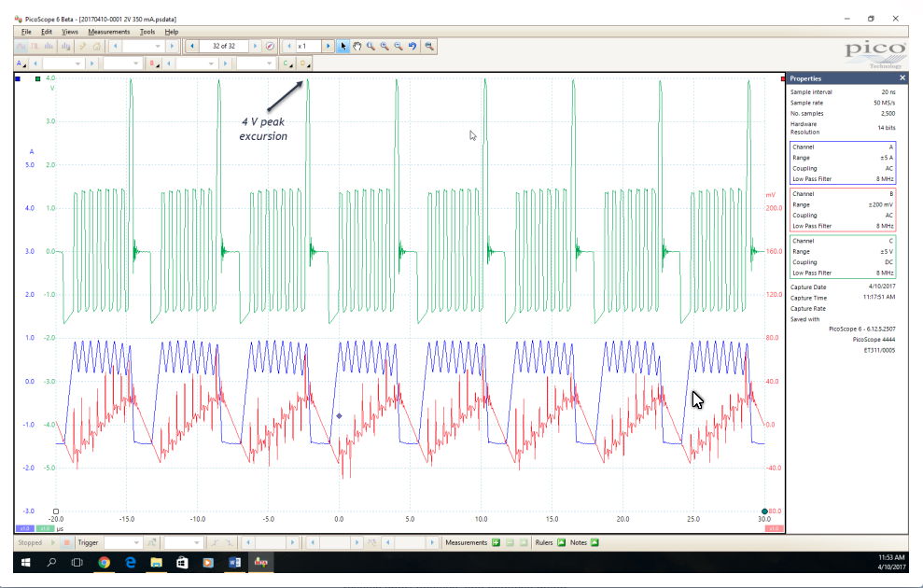Click the zoom out magnifier
This screenshot has height=588, width=923.
(399, 46)
